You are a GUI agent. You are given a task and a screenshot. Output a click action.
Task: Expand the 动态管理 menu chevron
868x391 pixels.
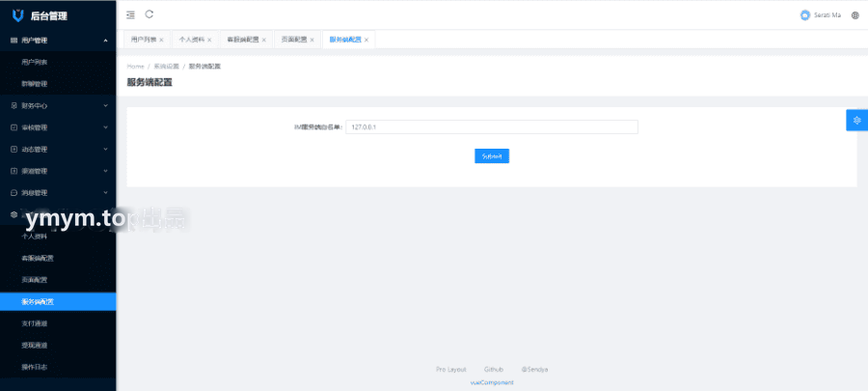pyautogui.click(x=105, y=149)
